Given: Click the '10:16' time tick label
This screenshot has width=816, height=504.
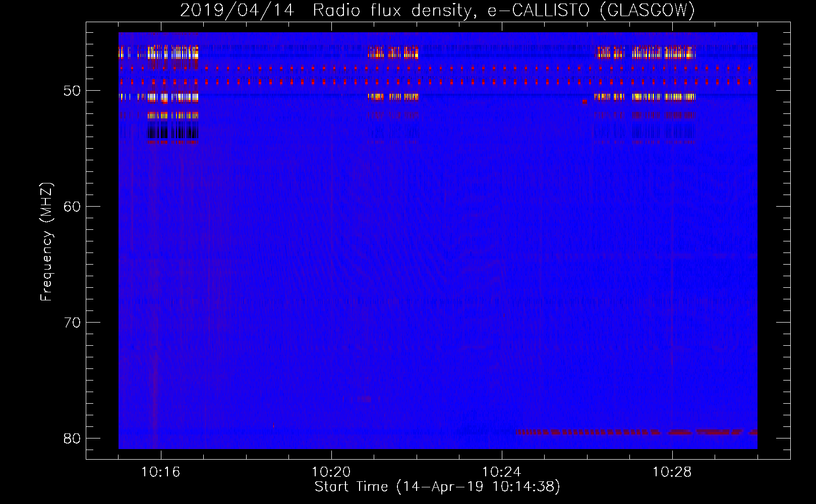Looking at the screenshot, I should [x=161, y=472].
